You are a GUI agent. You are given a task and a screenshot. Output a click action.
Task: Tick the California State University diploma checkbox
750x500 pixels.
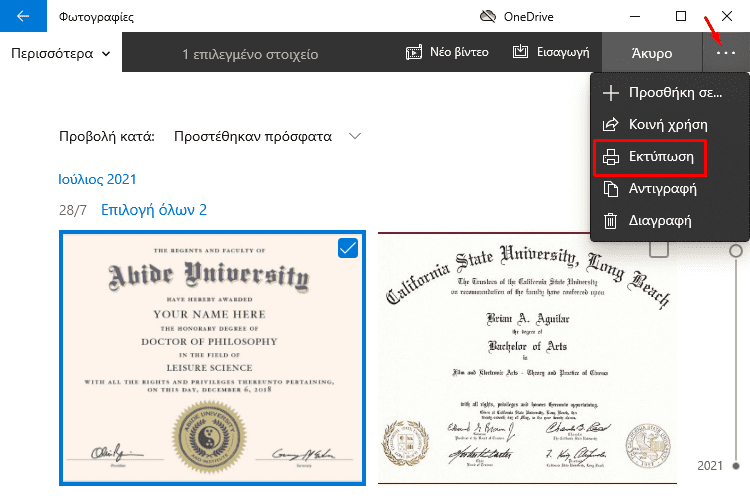tap(659, 248)
